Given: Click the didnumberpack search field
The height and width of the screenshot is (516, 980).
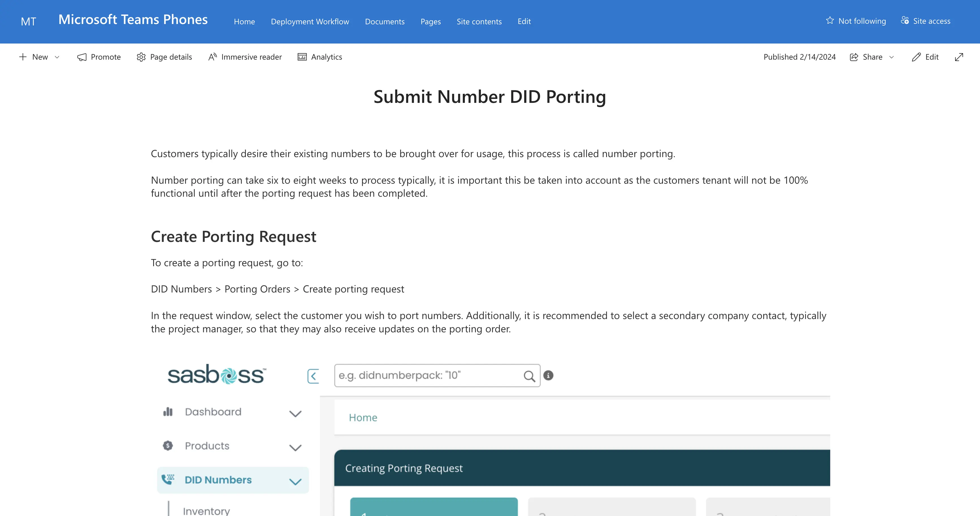Looking at the screenshot, I should tap(428, 375).
